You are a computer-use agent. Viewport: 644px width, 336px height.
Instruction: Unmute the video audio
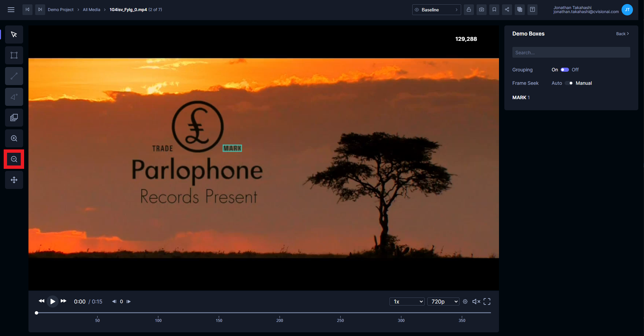476,301
